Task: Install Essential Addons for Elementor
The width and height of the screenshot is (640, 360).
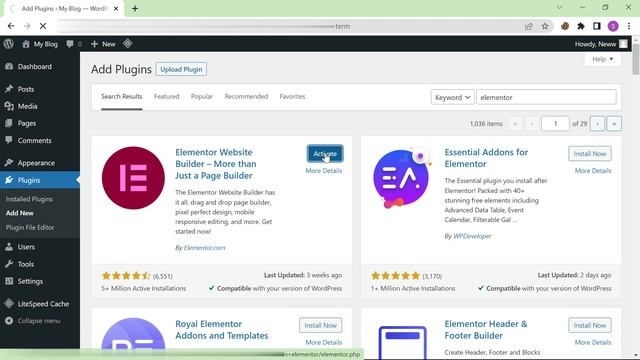Action: (590, 154)
